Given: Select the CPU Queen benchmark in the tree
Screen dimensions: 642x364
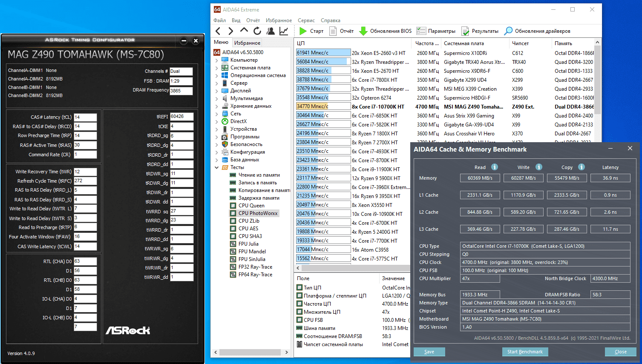Looking at the screenshot, I should pos(251,206).
